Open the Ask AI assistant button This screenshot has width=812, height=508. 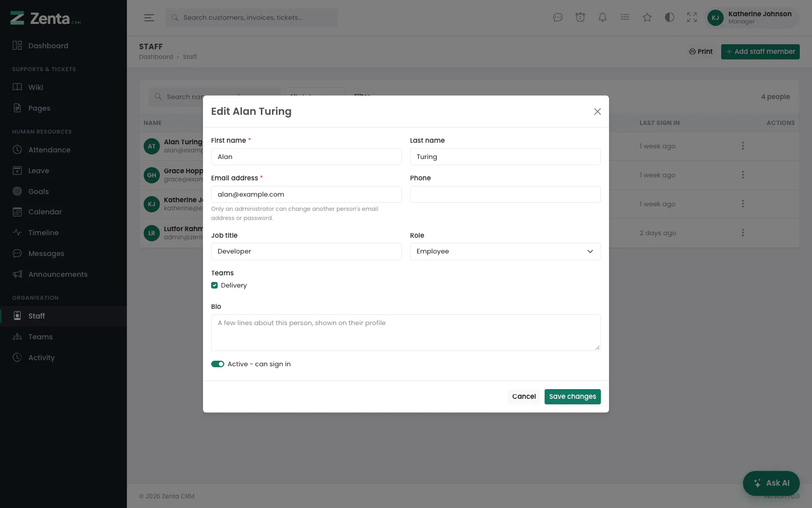(771, 483)
